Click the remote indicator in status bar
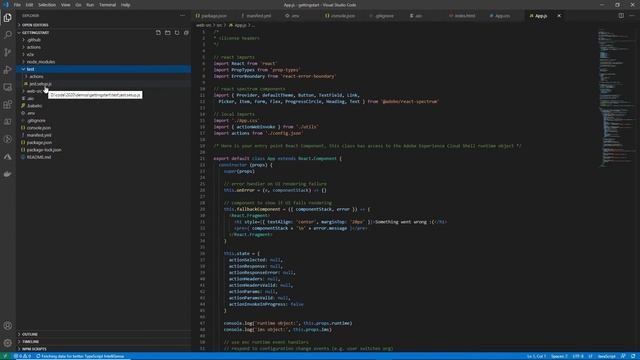 click(5, 356)
